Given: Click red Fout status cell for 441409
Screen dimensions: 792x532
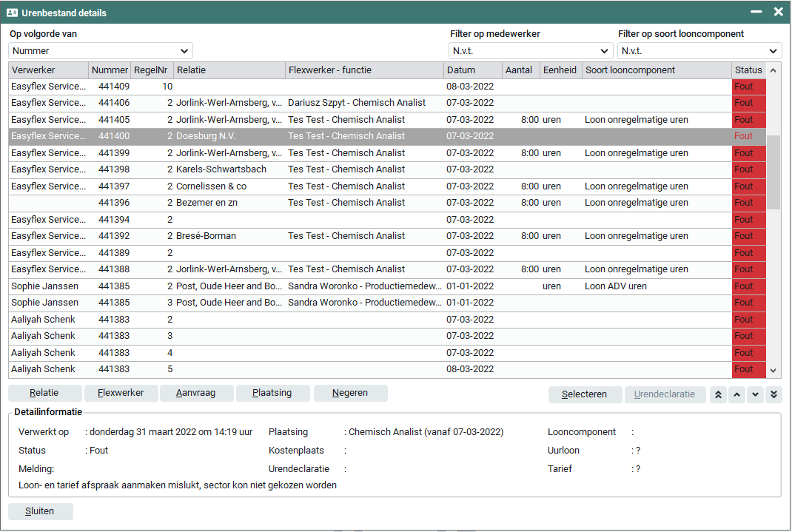Looking at the screenshot, I should [x=748, y=87].
